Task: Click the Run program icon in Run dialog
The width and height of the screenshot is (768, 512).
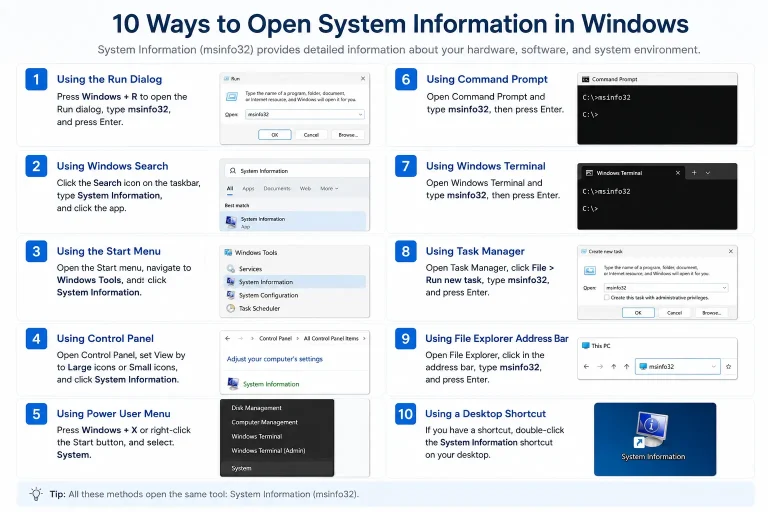Action: (x=232, y=97)
